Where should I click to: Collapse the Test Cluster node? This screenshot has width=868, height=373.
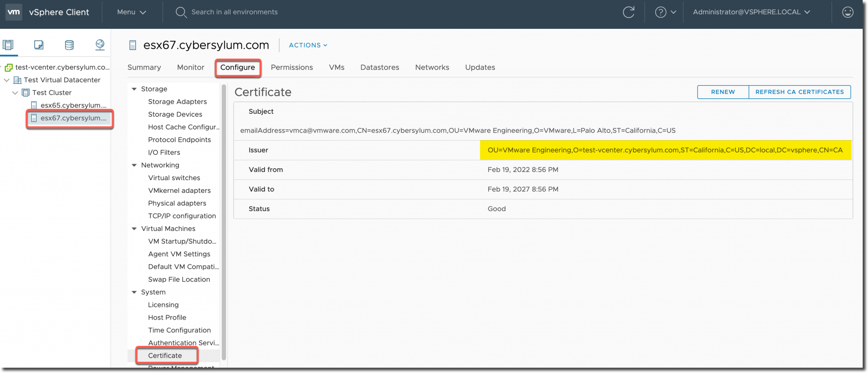(x=15, y=92)
